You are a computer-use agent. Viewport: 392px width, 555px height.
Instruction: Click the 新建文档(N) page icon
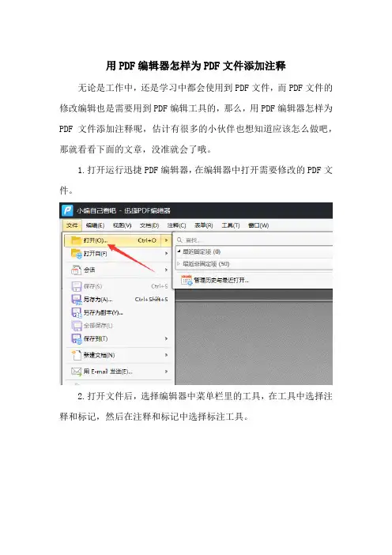(x=77, y=355)
